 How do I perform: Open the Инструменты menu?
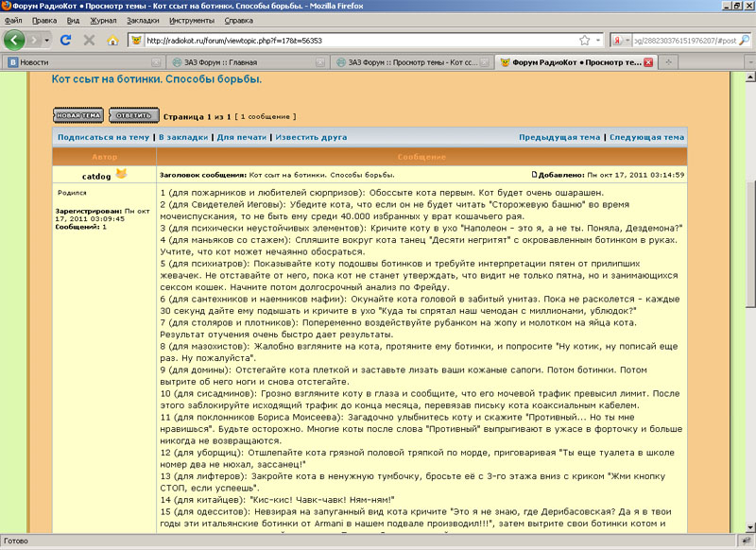pos(192,21)
